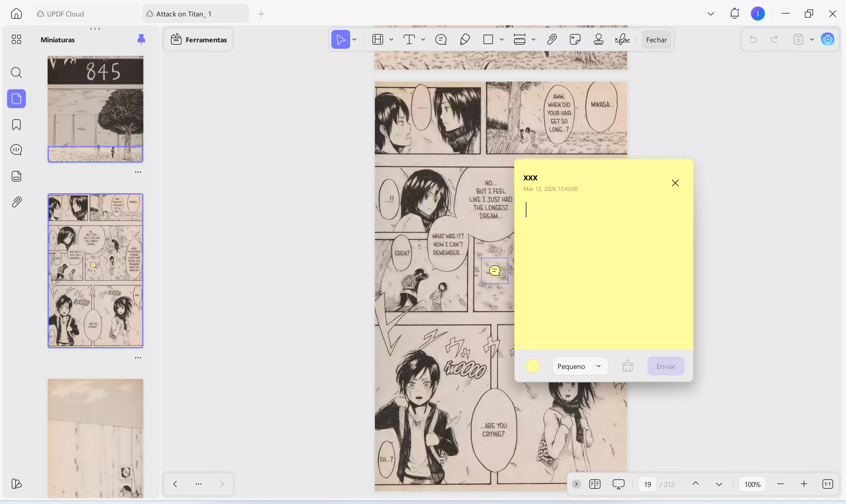Toggle the thumbnails panel in sidebar
Image resolution: width=846 pixels, height=504 pixels.
tap(16, 99)
